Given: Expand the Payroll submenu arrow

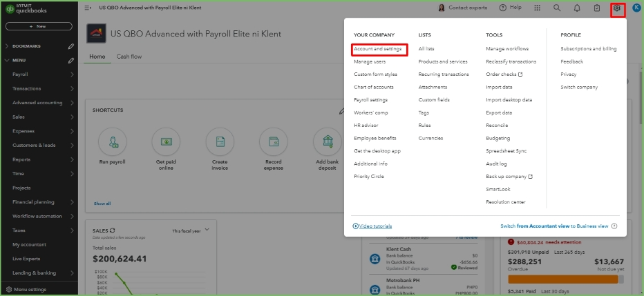Looking at the screenshot, I should tap(72, 74).
